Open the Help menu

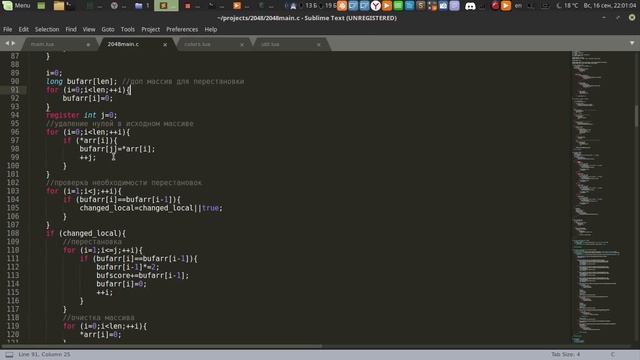211,29
